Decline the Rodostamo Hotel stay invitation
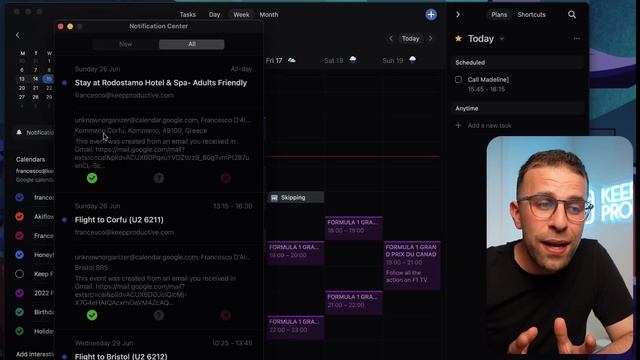640x360 pixels. tap(226, 178)
